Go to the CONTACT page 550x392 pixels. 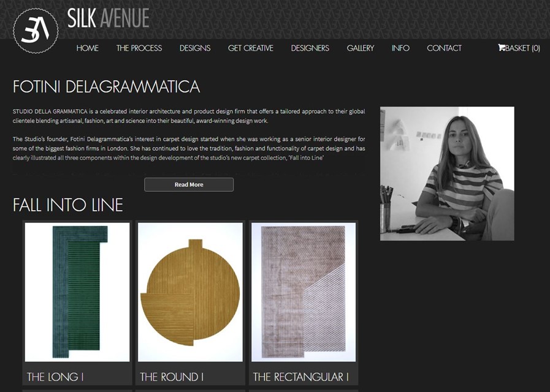444,48
